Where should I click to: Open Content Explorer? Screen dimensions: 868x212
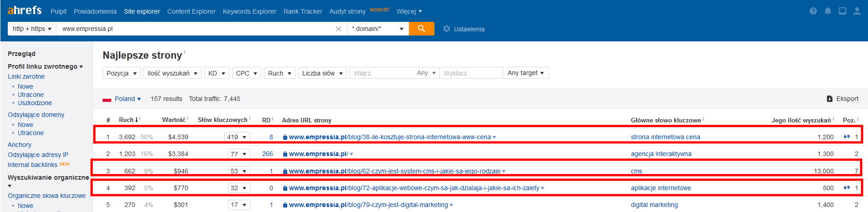click(x=191, y=11)
